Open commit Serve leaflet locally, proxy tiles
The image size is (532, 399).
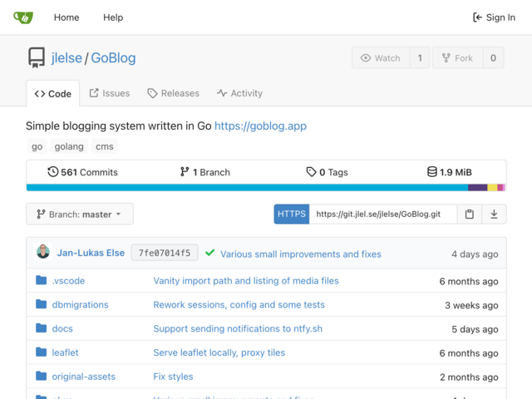[x=219, y=352]
